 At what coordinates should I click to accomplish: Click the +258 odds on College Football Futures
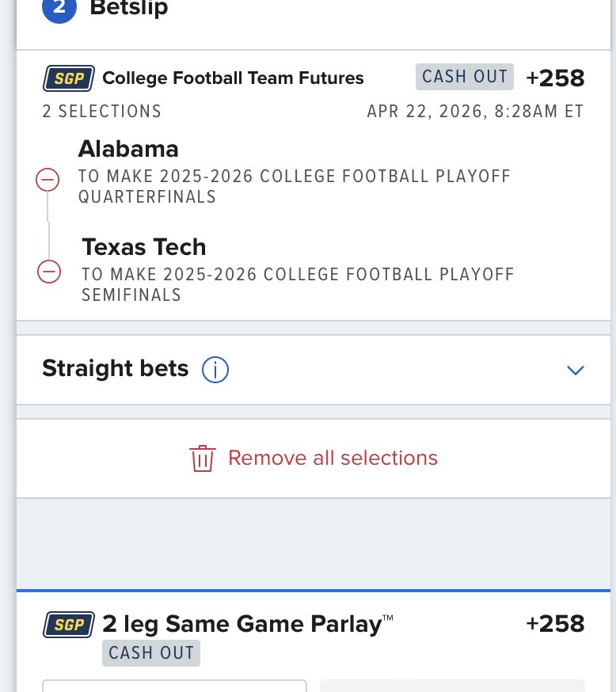pyautogui.click(x=555, y=78)
